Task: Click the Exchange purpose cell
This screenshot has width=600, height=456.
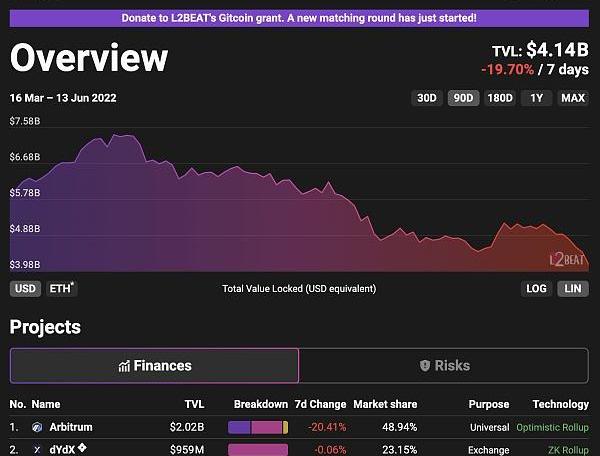Action: point(489,450)
